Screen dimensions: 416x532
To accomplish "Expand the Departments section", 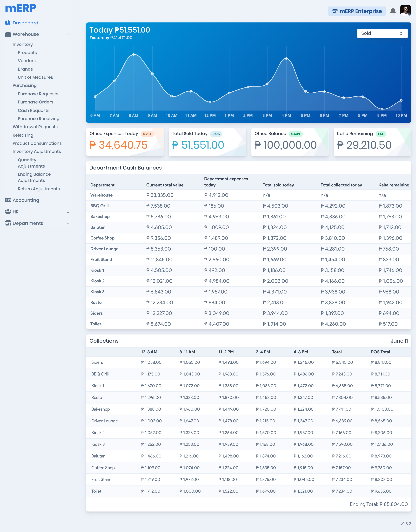I will (x=68, y=223).
